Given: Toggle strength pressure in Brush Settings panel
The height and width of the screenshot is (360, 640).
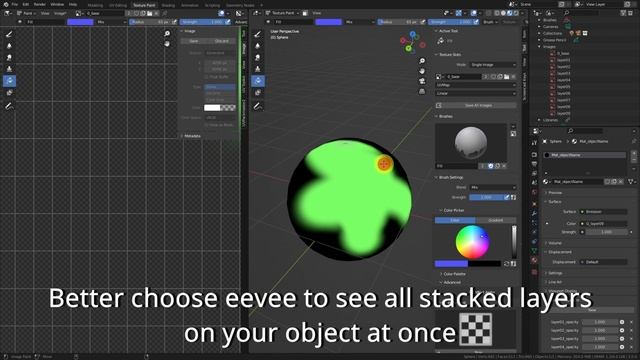Looking at the screenshot, I should coord(507,197).
